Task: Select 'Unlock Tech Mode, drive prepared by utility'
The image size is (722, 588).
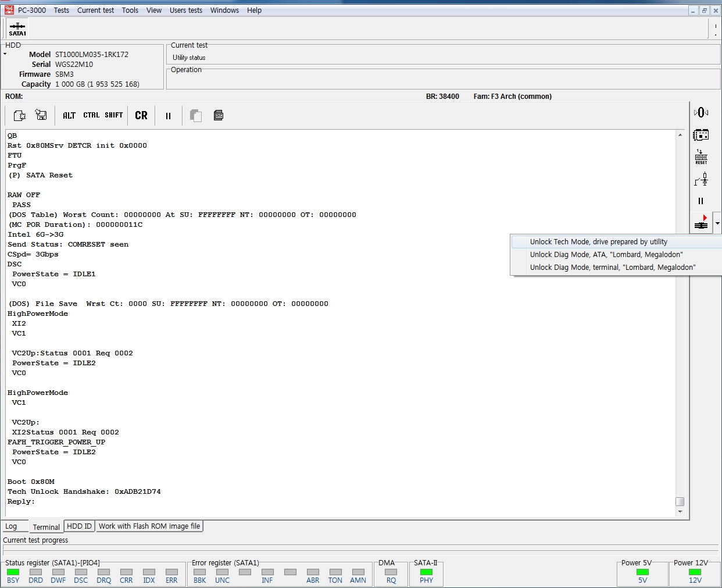Action: tap(616, 242)
